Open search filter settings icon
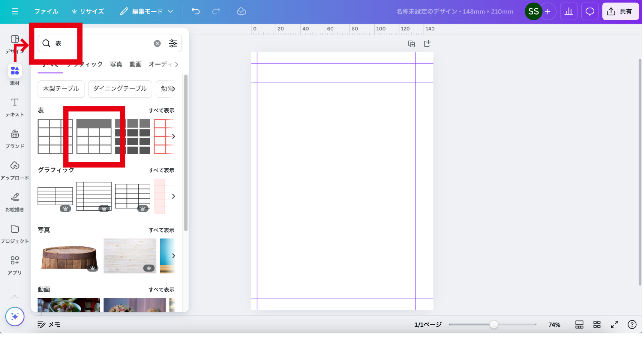Viewport: 644px width, 338px height. 173,44
